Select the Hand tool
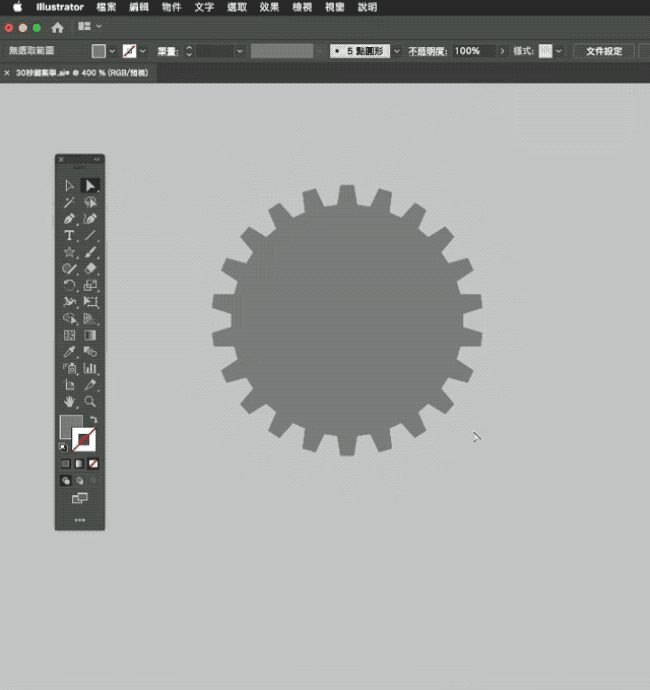Screen dimensions: 650x690 [69, 402]
